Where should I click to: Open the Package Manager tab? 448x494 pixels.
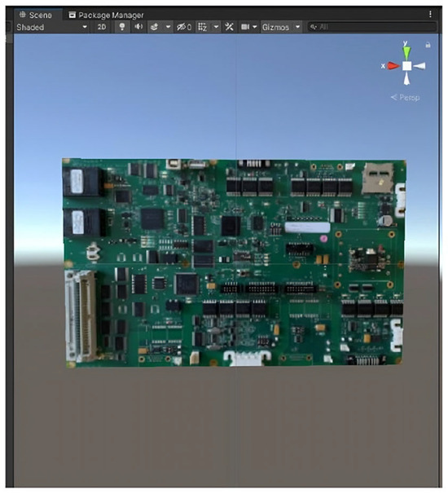pyautogui.click(x=106, y=15)
